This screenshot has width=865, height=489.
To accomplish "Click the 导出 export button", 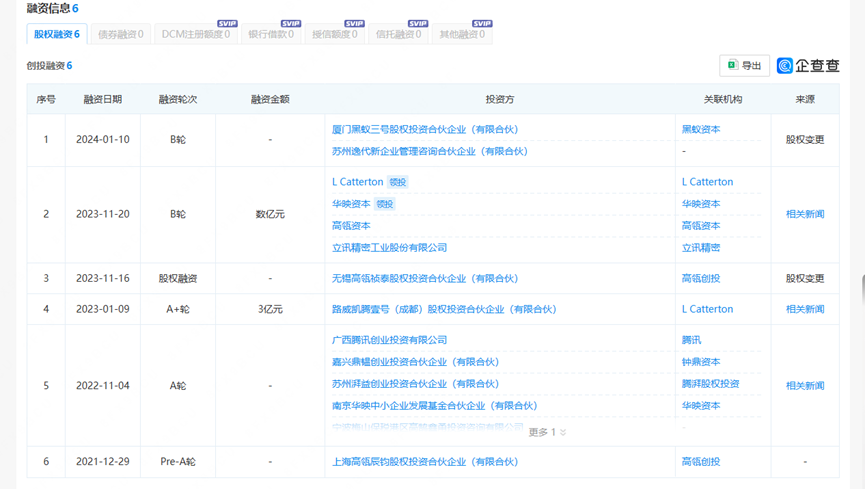I will pos(744,66).
